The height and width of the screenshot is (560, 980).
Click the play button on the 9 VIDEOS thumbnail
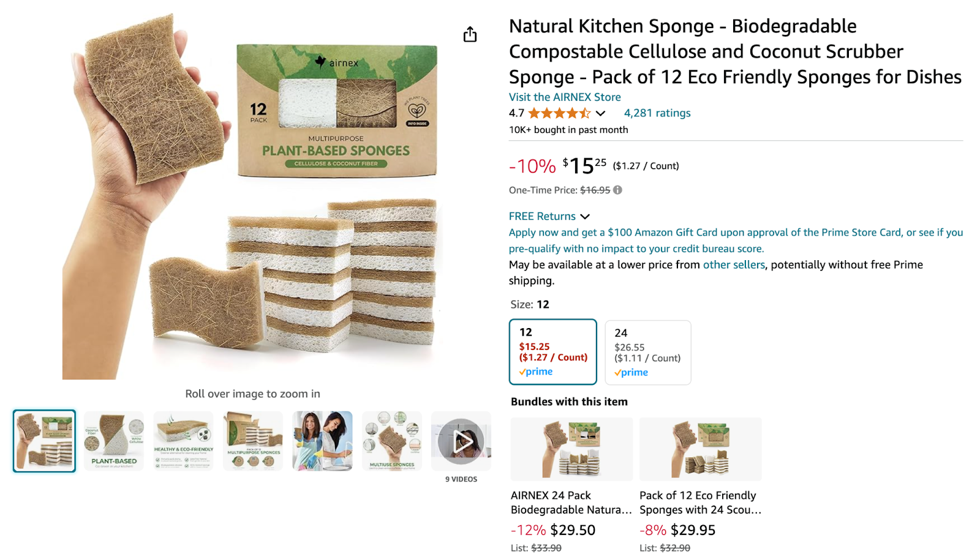(461, 441)
